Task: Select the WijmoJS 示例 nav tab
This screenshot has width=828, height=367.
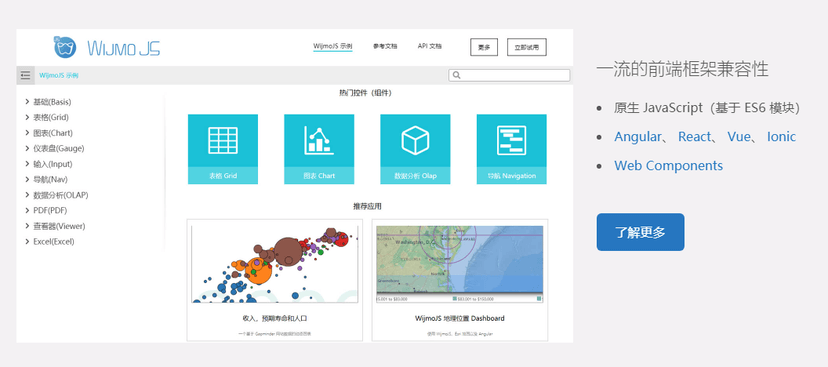Action: click(333, 46)
